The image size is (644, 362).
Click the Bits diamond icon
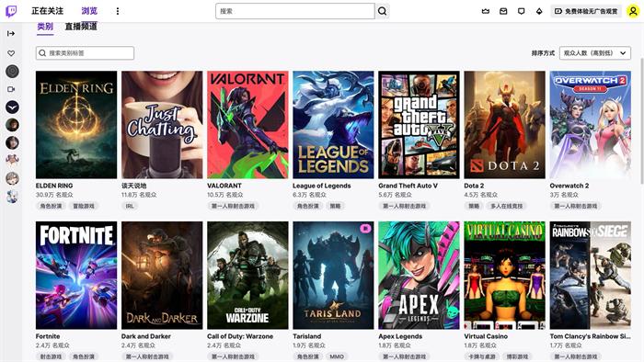539,11
